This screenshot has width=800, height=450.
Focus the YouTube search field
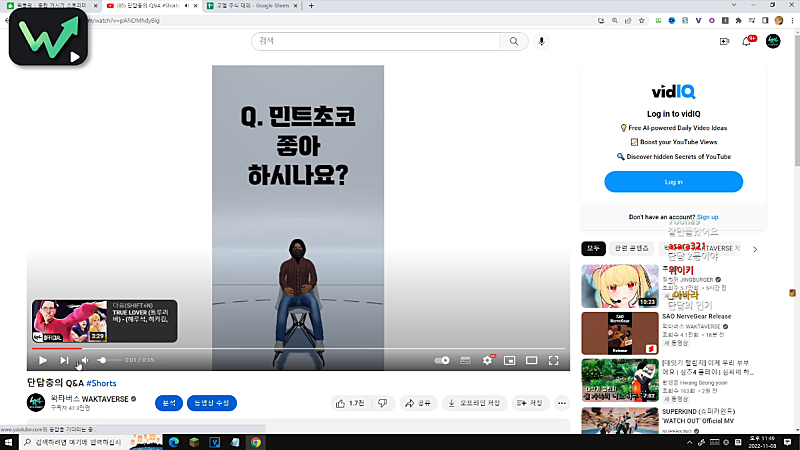pos(376,41)
